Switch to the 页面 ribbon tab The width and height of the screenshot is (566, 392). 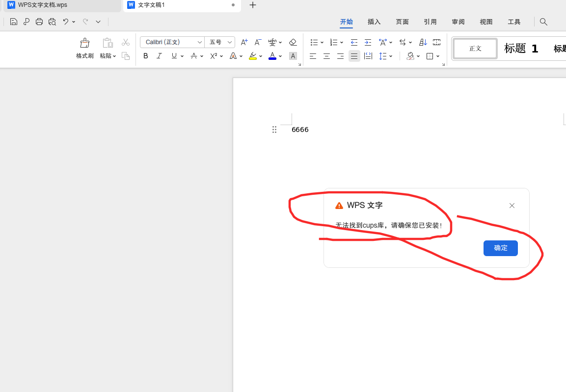tap(402, 22)
